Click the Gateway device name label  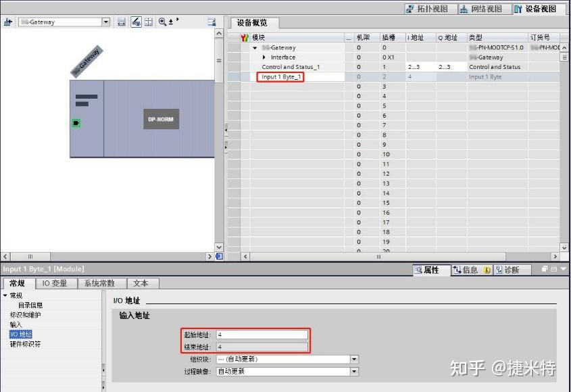tap(87, 62)
